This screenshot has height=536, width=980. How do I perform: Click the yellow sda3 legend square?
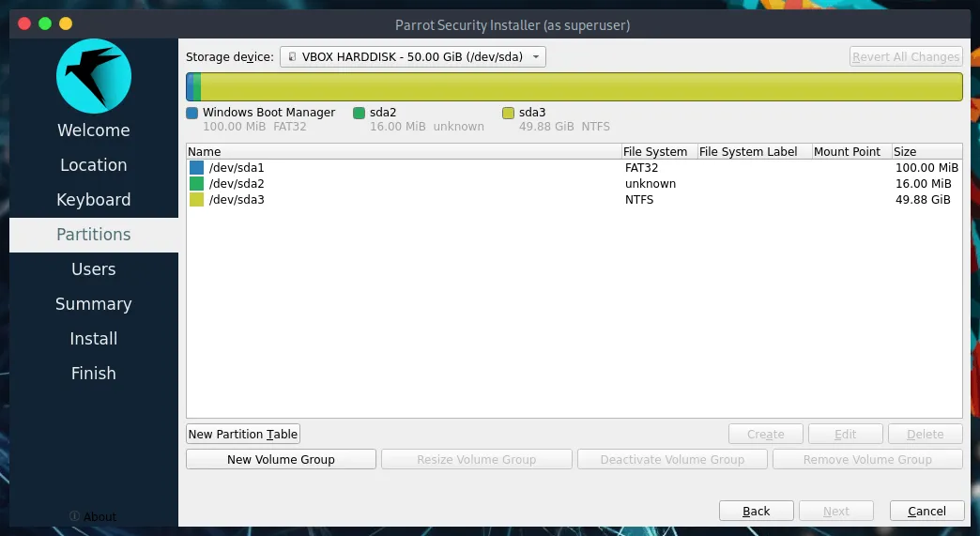coord(508,113)
